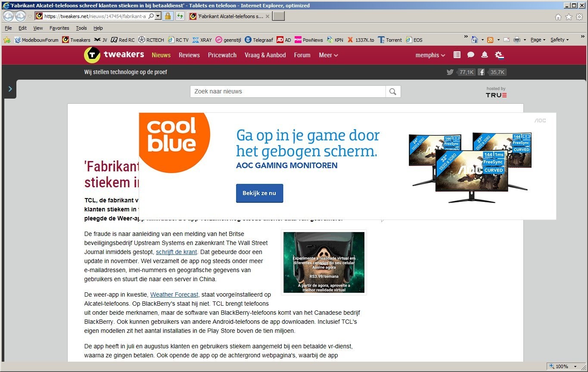
Task: Expand the Print dropdown arrow
Action: [525, 40]
